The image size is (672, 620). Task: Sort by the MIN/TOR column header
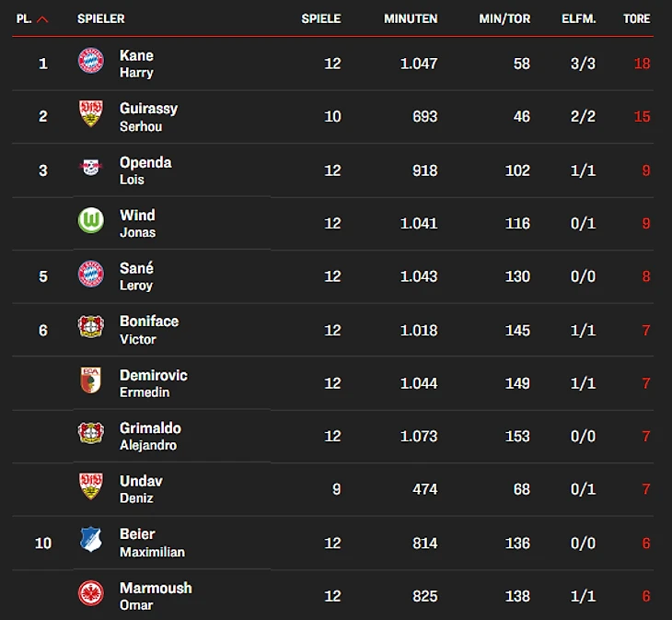tap(504, 18)
